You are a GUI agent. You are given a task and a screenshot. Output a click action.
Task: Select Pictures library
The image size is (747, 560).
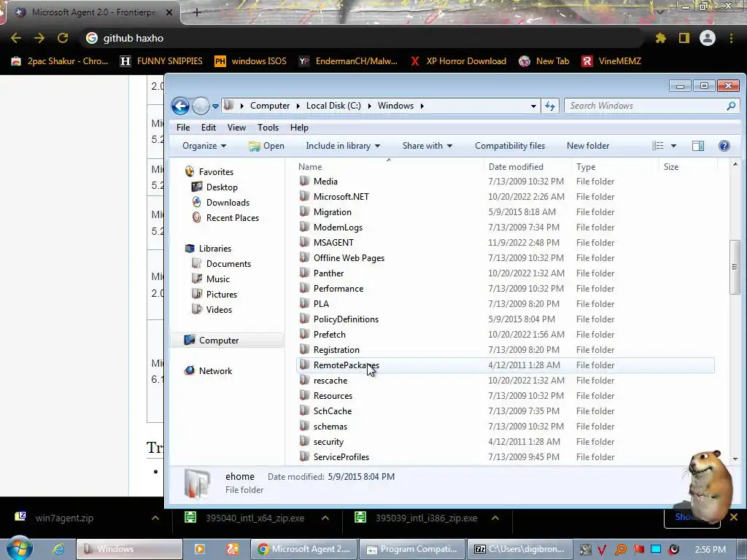pos(222,295)
